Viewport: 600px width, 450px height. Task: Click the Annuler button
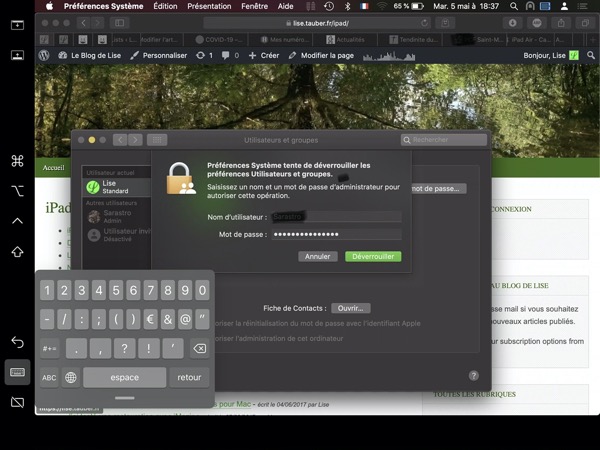tap(317, 256)
